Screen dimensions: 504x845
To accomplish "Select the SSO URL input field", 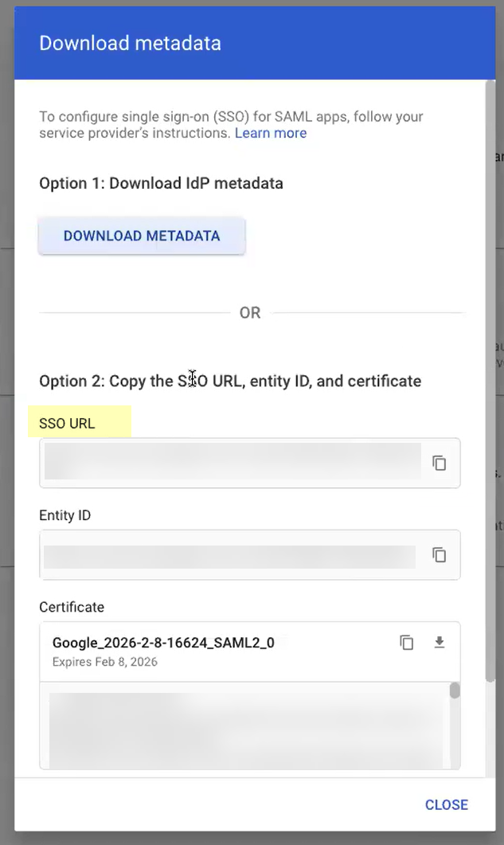I will [x=231, y=462].
